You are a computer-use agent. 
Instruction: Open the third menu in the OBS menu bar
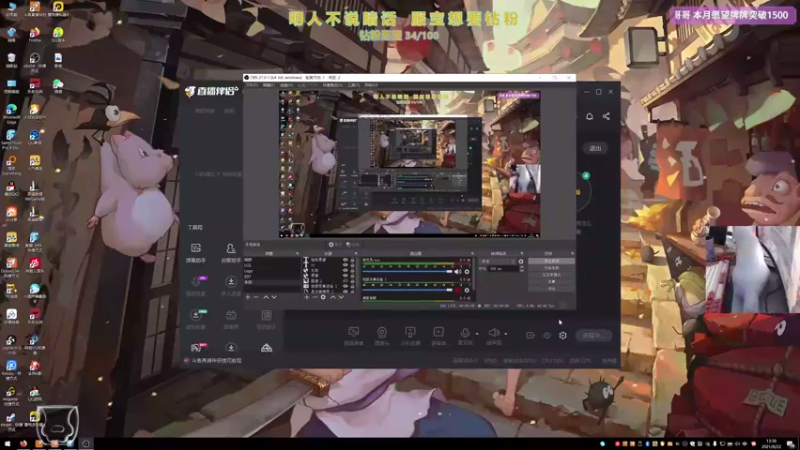[x=286, y=85]
